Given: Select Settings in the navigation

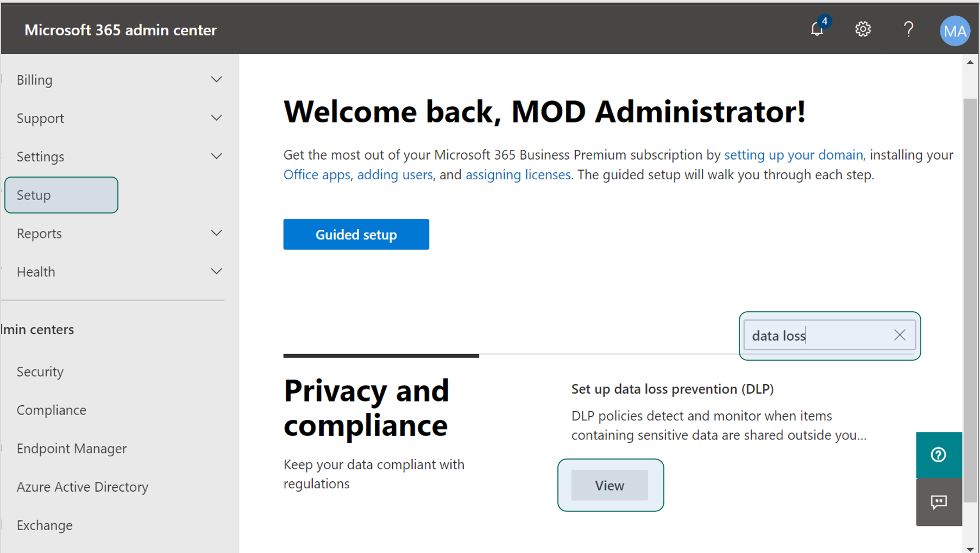Looking at the screenshot, I should 40,156.
